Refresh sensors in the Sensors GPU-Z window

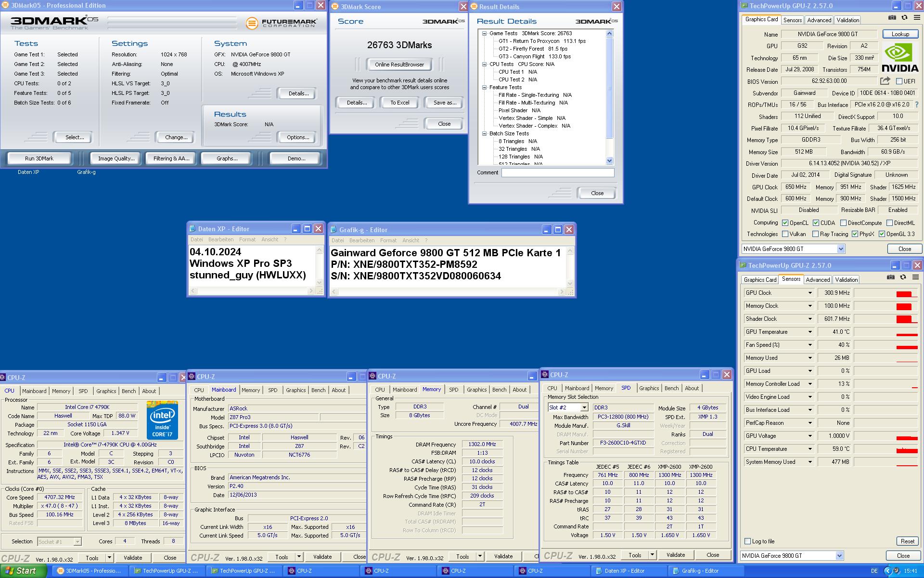(903, 277)
